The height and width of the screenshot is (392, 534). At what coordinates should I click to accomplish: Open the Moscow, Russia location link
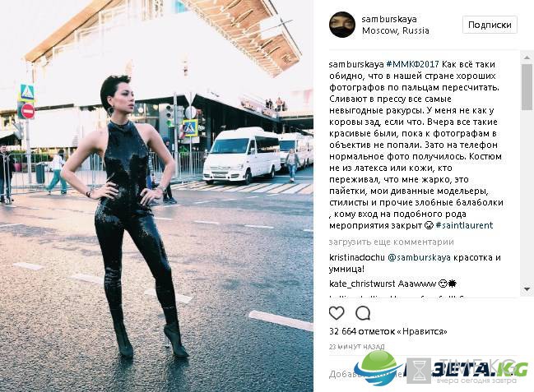(396, 30)
